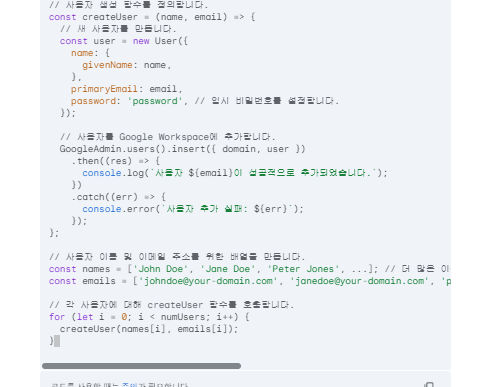Click the horizontal scrollbar thumb under the code
This screenshot has width=485, height=387.
coord(141,366)
